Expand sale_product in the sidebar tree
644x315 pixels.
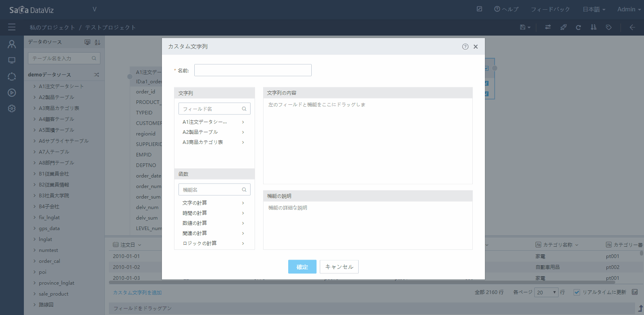coord(35,294)
